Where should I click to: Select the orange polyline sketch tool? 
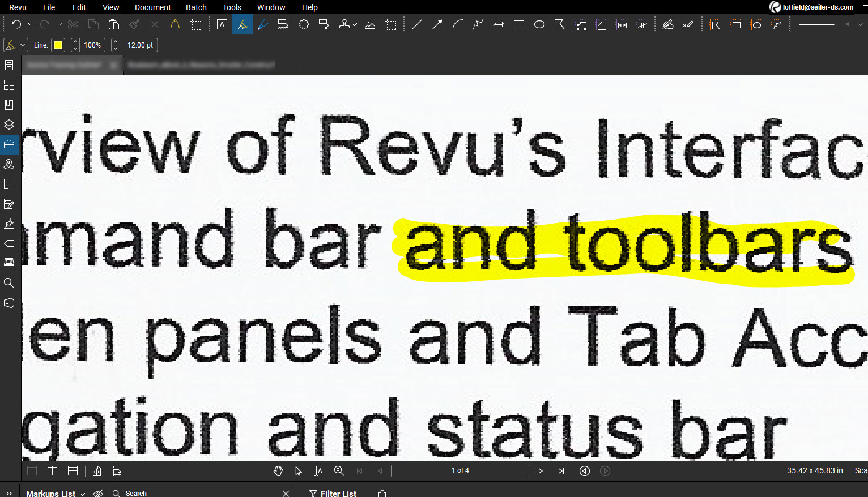point(776,24)
